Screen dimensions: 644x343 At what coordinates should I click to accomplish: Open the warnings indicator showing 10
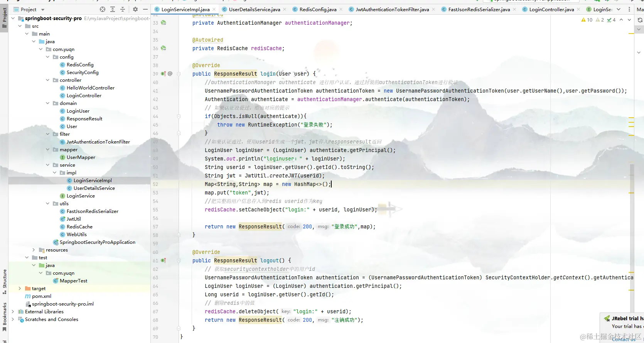tap(587, 20)
